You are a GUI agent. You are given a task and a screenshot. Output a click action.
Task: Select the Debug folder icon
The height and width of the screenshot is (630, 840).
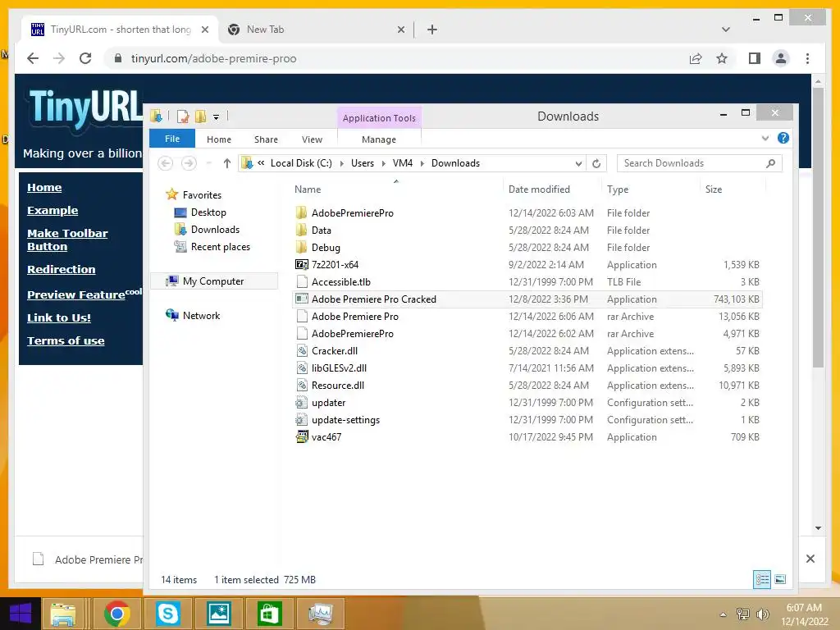[302, 247]
